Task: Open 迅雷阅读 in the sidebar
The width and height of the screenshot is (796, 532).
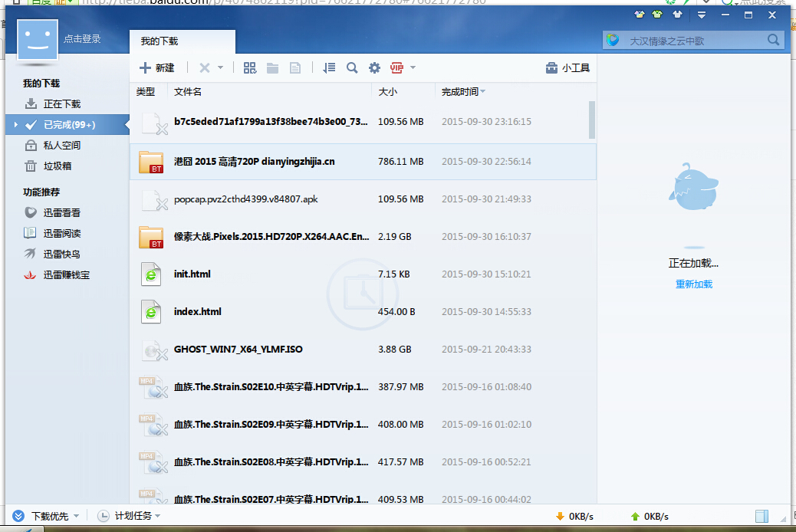Action: tap(67, 234)
